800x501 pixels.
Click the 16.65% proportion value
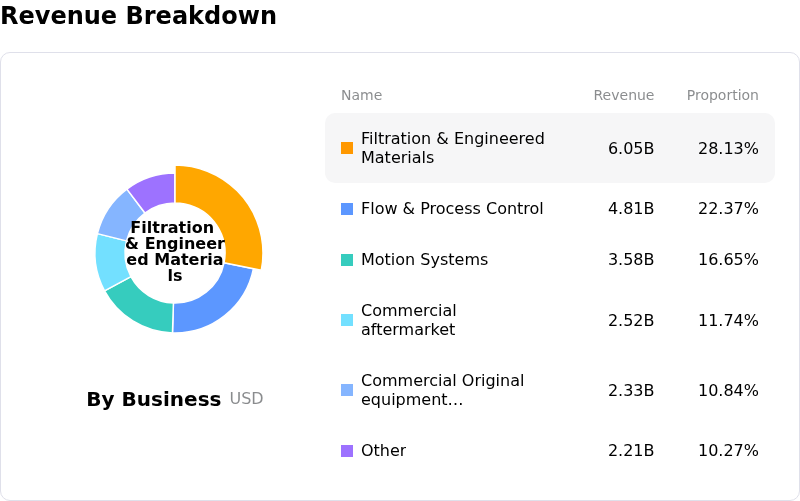(728, 260)
